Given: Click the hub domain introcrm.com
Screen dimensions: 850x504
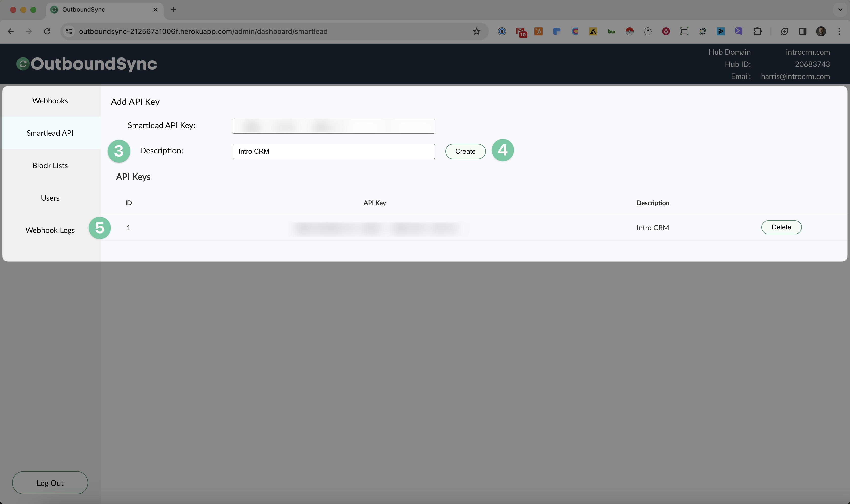Looking at the screenshot, I should click(808, 52).
